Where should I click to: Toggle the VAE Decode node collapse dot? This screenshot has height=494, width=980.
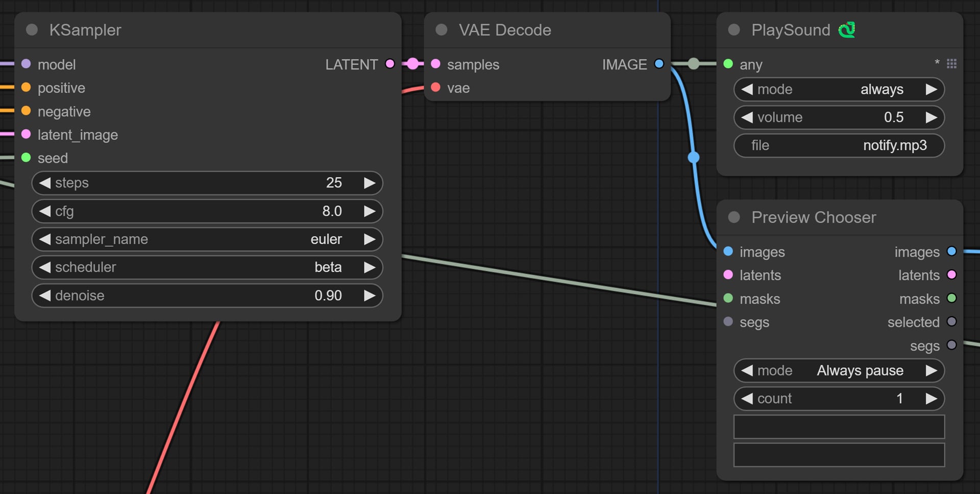click(442, 30)
